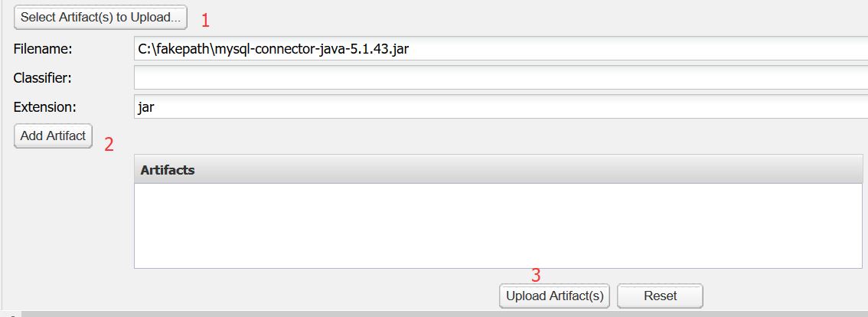Click the 'jar' text in Extension
Viewport: 868px width, 317px height.
pos(146,107)
